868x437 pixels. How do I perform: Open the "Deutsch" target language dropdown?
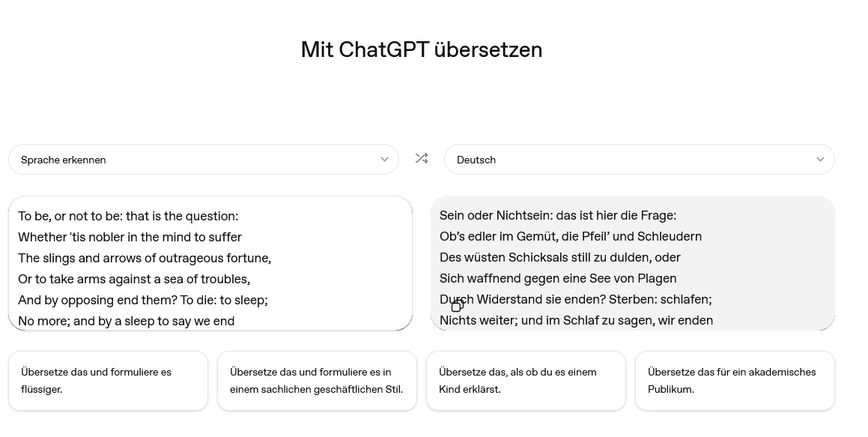tap(639, 160)
